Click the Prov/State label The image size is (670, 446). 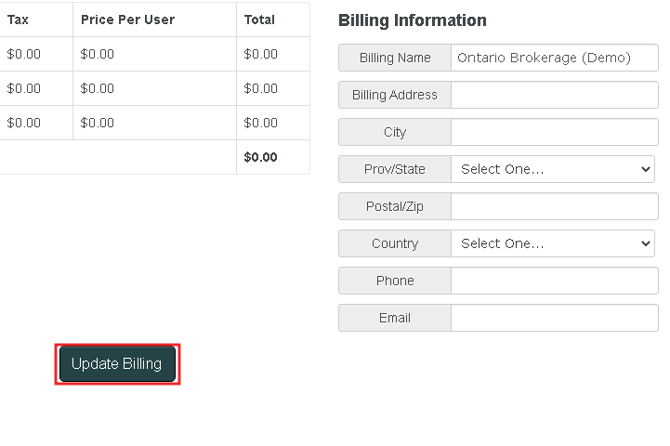pyautogui.click(x=395, y=169)
